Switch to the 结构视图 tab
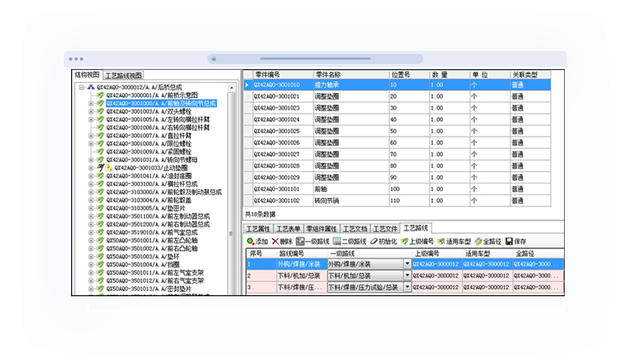Viewport: 630px width, 364px height. (87, 75)
